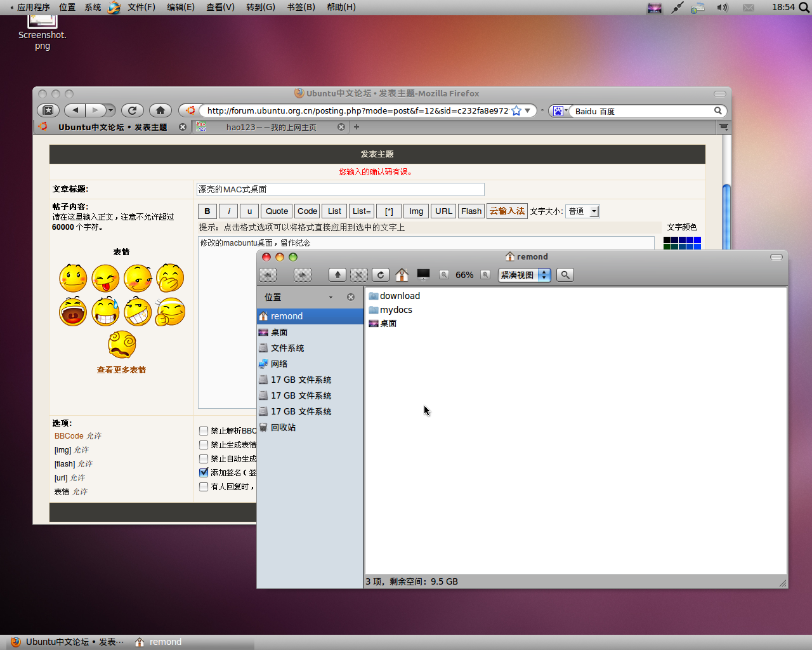
Task: Open Computer from file manager toolbar
Action: (x=423, y=274)
